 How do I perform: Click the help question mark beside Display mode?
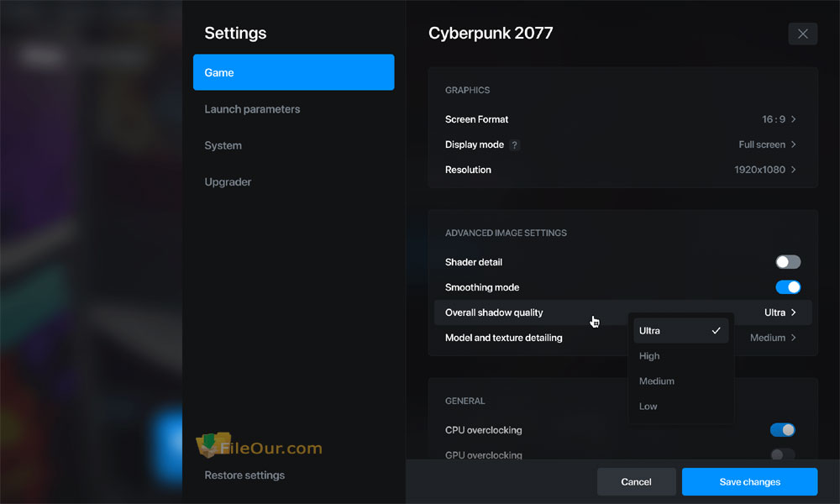tap(514, 144)
